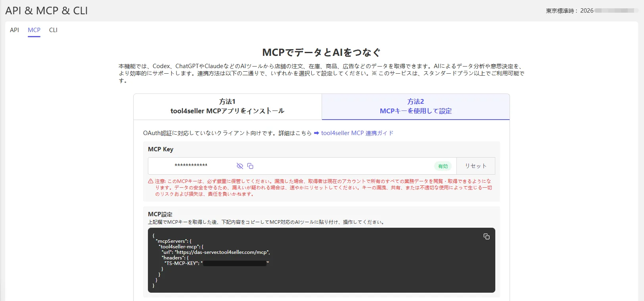Choose 方法2 MCPキーを使用して設定 tab
This screenshot has width=644, height=301.
(x=416, y=107)
